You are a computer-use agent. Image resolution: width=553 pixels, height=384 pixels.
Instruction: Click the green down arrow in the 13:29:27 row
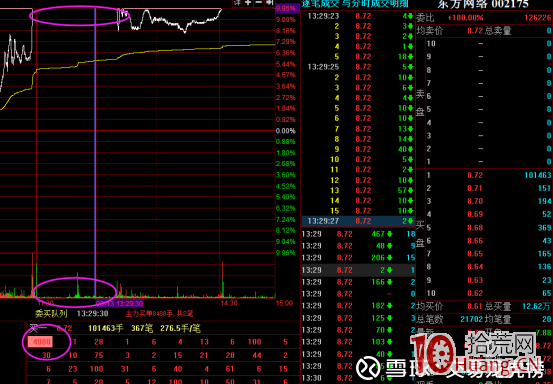pyautogui.click(x=410, y=221)
